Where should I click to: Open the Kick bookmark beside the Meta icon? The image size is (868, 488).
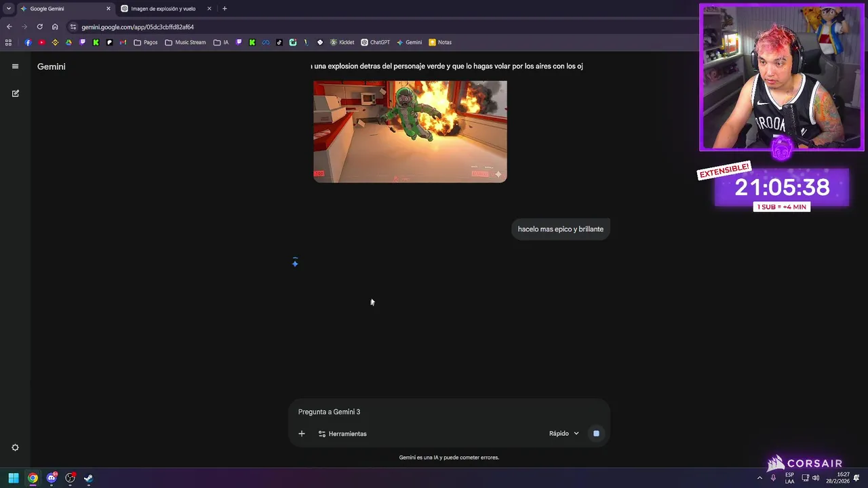click(x=252, y=42)
